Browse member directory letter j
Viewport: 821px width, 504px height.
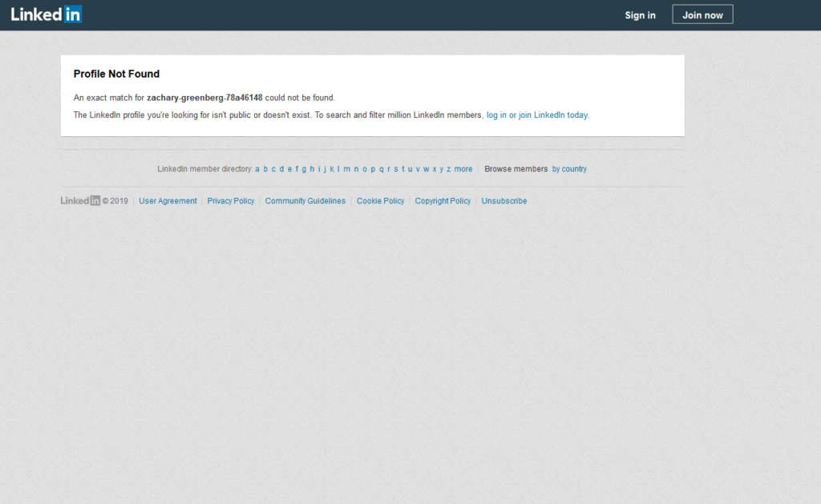coord(325,169)
